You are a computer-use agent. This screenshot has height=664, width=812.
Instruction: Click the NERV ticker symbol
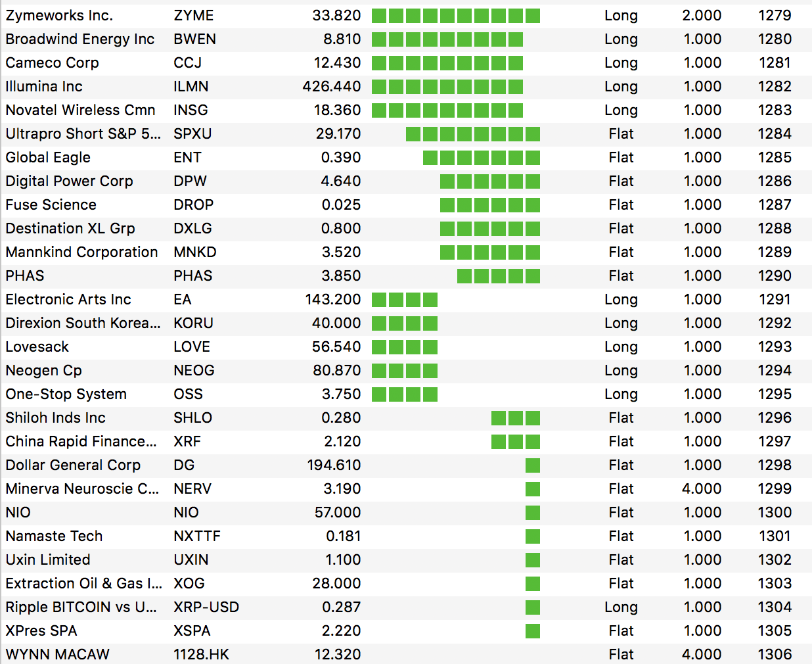(192, 488)
